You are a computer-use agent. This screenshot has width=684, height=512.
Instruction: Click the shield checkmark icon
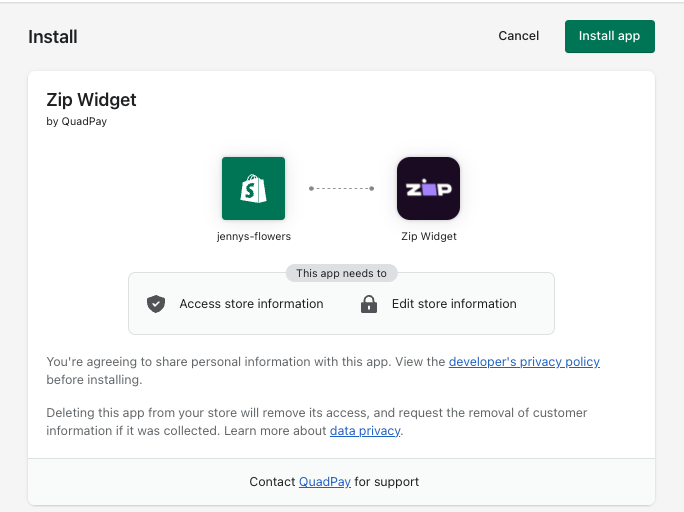tap(156, 304)
